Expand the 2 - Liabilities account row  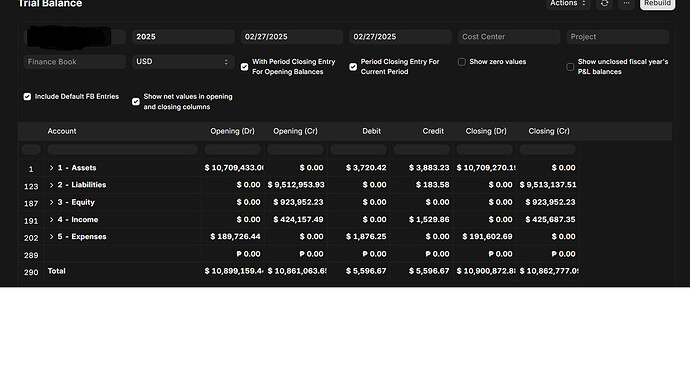coord(51,185)
